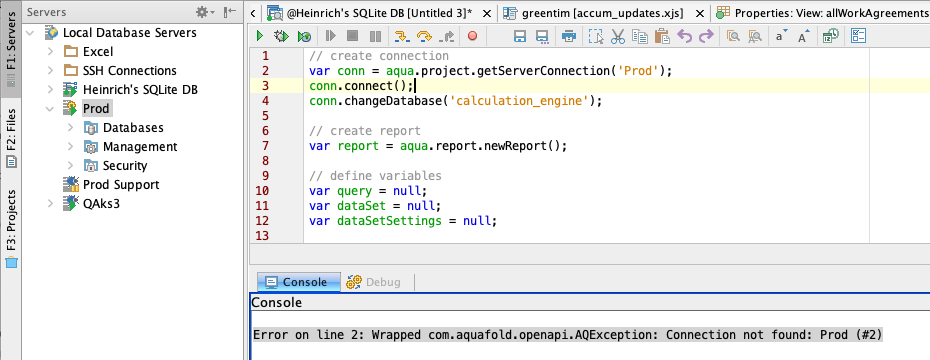The width and height of the screenshot is (930, 360).
Task: Click the '// define variables' comment line
Action: [375, 176]
